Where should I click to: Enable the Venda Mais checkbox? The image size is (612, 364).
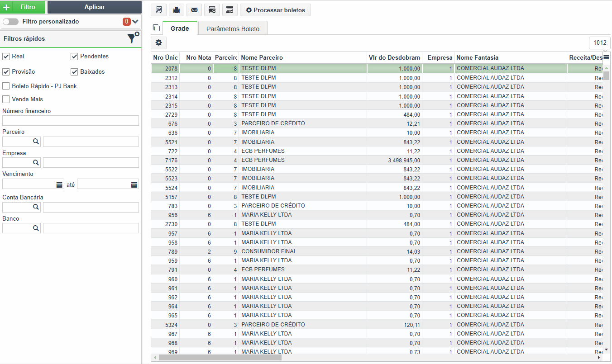pos(6,99)
